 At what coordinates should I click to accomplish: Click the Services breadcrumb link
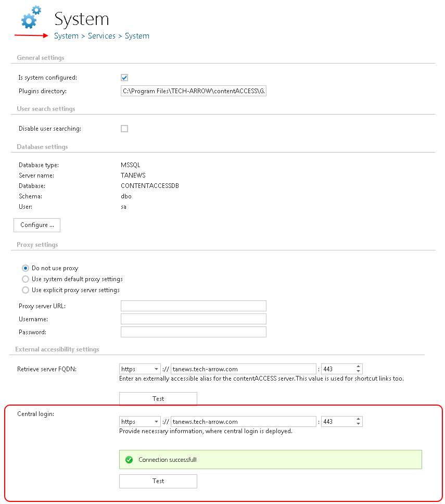click(101, 36)
